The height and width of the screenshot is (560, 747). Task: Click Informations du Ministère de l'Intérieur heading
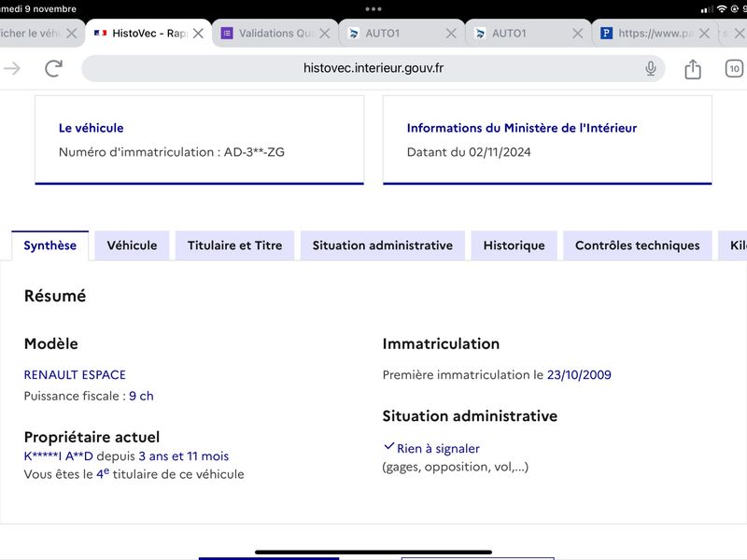click(x=522, y=128)
